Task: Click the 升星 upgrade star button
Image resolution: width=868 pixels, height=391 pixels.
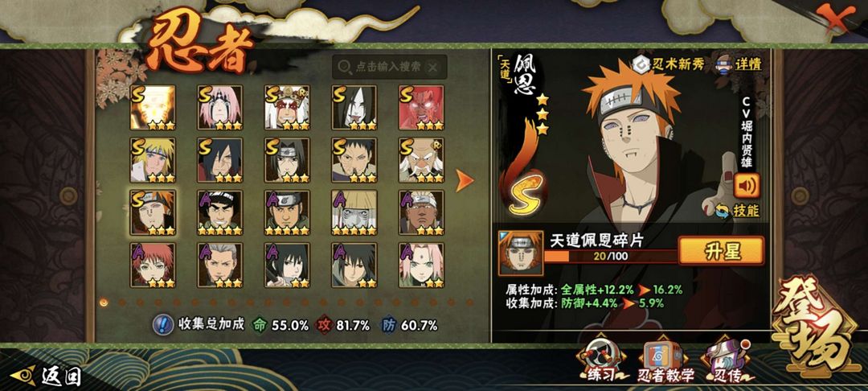Action: point(721,250)
